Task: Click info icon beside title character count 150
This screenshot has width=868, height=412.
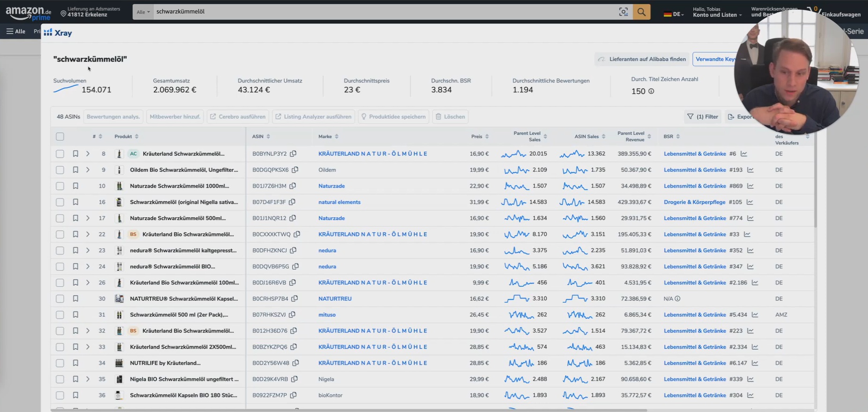Action: click(x=651, y=91)
